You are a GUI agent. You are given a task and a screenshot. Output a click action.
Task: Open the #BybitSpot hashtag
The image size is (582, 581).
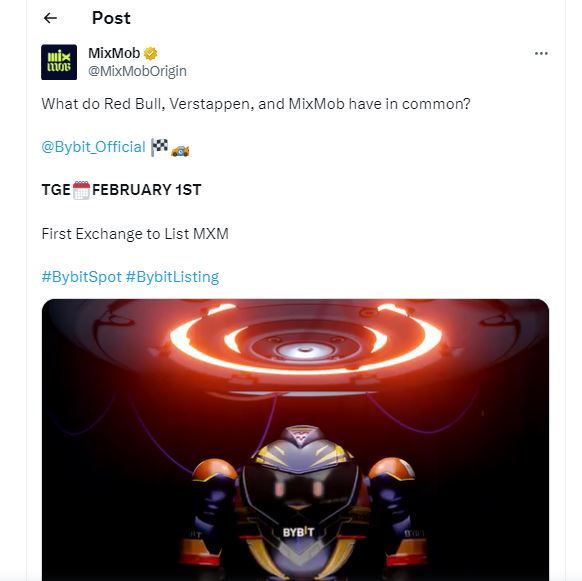coord(82,277)
